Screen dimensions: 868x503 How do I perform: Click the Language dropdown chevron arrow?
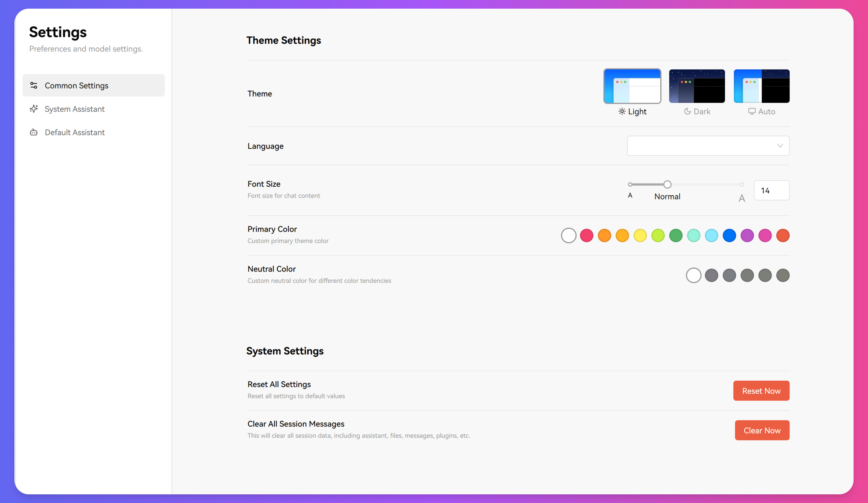780,146
